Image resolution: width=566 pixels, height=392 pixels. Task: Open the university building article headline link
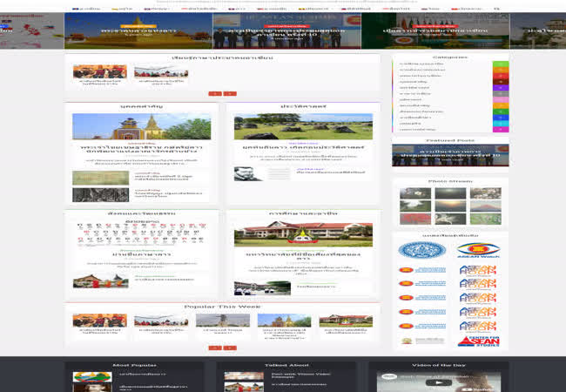click(302, 256)
